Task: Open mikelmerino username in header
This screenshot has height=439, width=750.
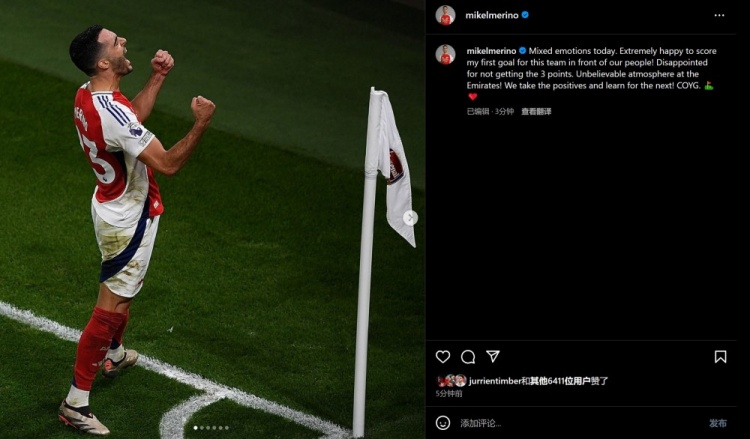Action: pyautogui.click(x=492, y=15)
